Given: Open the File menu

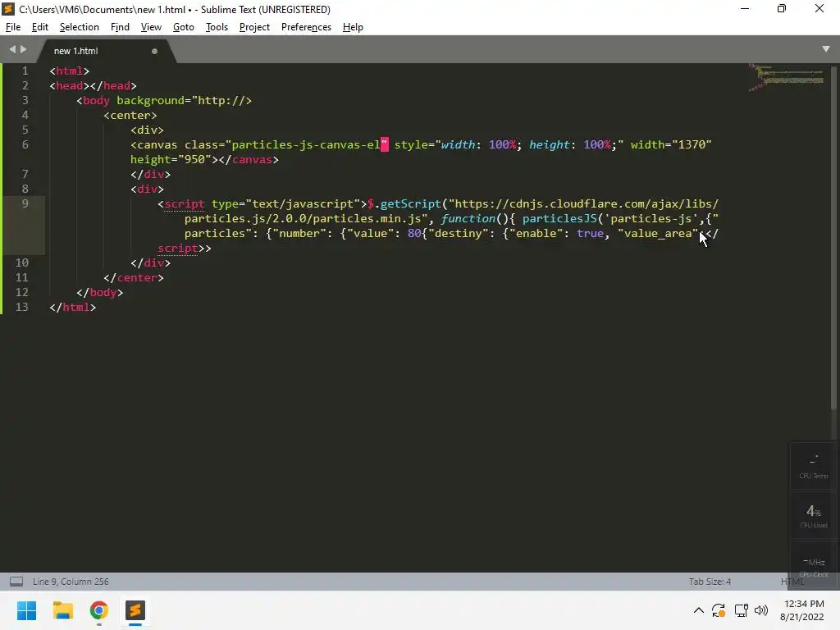Looking at the screenshot, I should [x=13, y=27].
